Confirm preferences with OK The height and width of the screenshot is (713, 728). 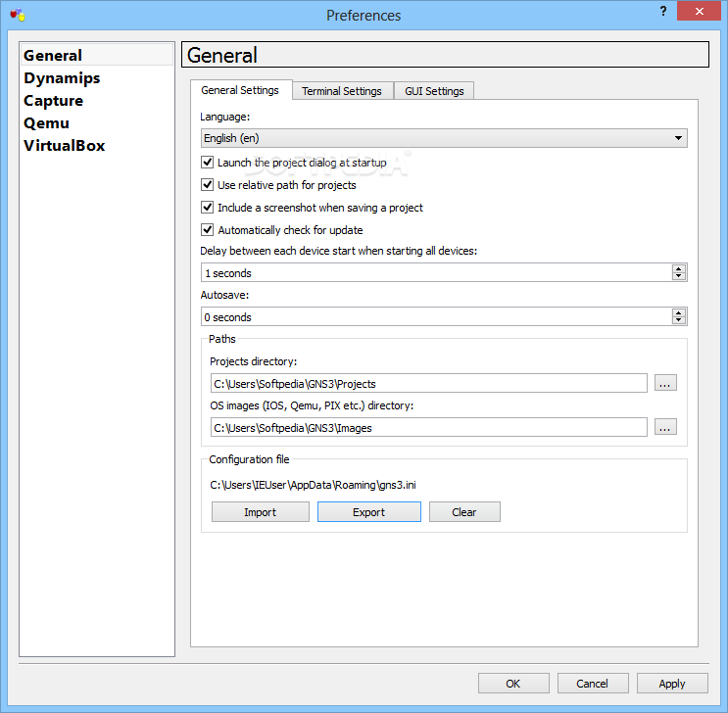coord(513,684)
